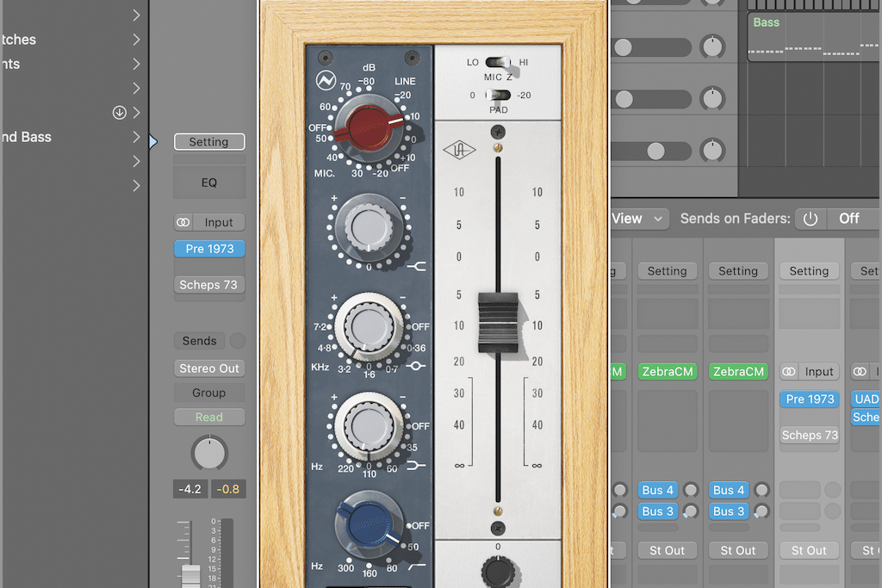Click the chevron beside the download icon
Viewport: 882px width, 588px height.
click(136, 113)
